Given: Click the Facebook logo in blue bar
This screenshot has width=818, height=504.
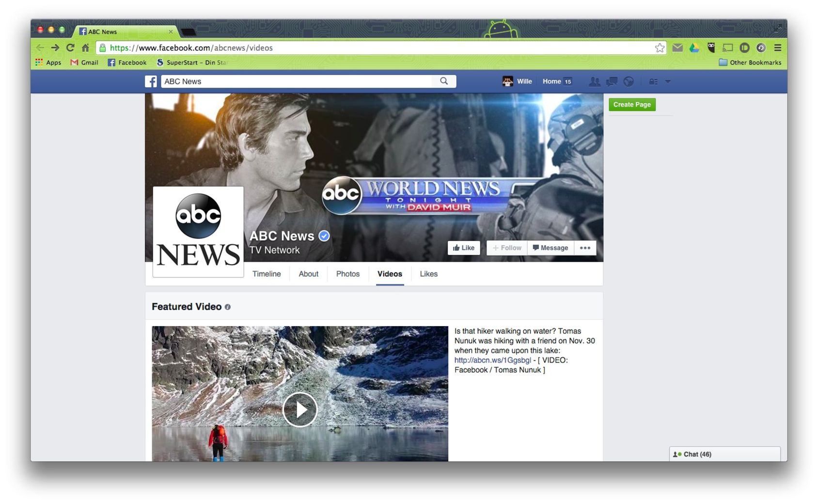Looking at the screenshot, I should point(151,81).
